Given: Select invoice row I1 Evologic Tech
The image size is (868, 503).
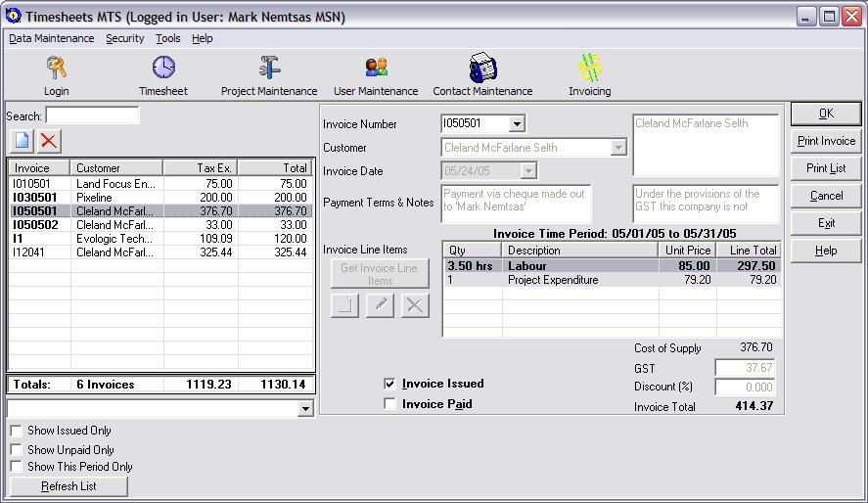Looking at the screenshot, I should (x=160, y=239).
